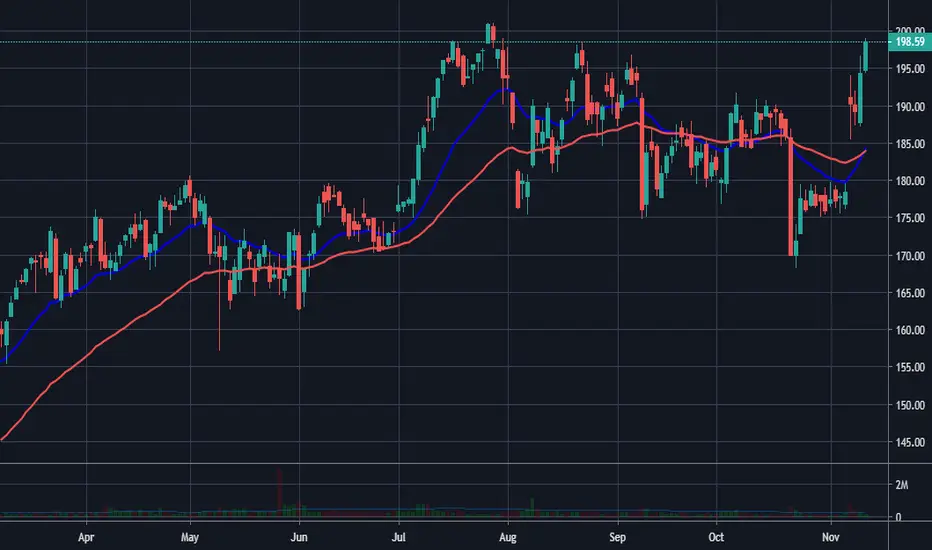Click the 198.59 current price label
The height and width of the screenshot is (550, 932).
coord(910,42)
